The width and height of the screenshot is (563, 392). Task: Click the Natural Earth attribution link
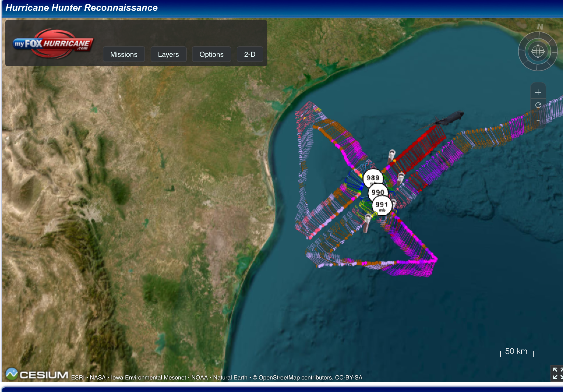(x=230, y=377)
